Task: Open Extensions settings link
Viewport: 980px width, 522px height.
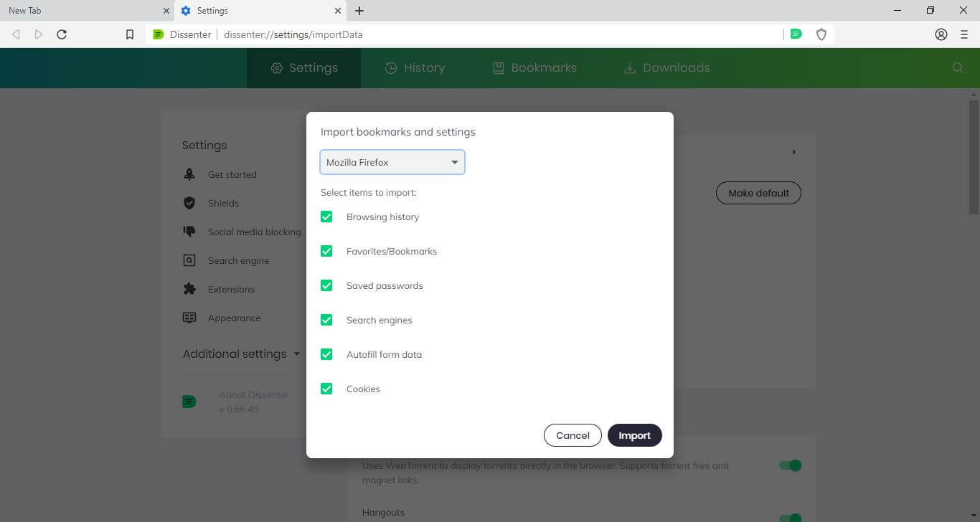Action: [231, 289]
